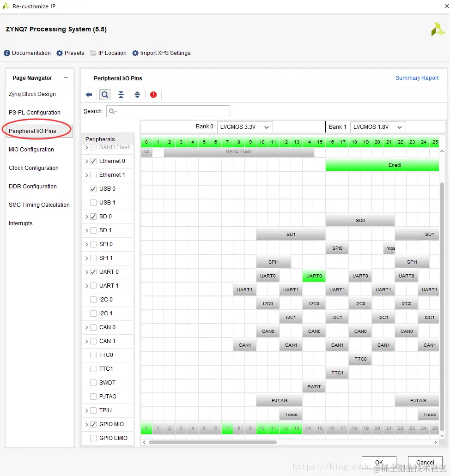Screen dimensions: 450x476
Task: Click the vertical scroll down arrow
Action: [x=443, y=436]
